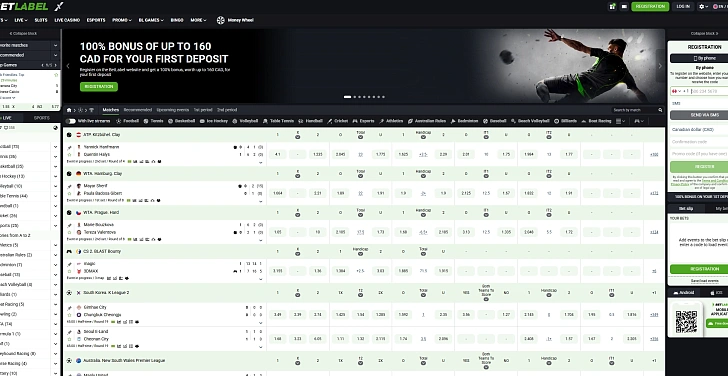Screen dimensions: 728x376
Task: Click the Money Wheel icon in the navigation
Action: pyautogui.click(x=221, y=20)
